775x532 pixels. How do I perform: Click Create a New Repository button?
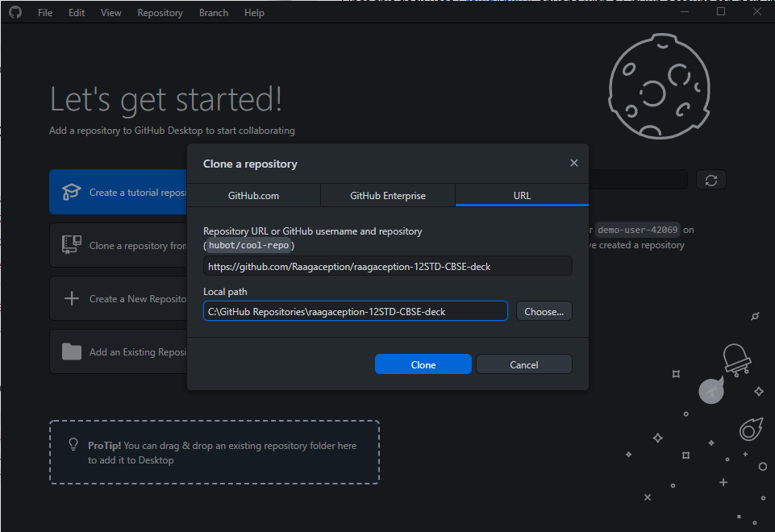118,298
